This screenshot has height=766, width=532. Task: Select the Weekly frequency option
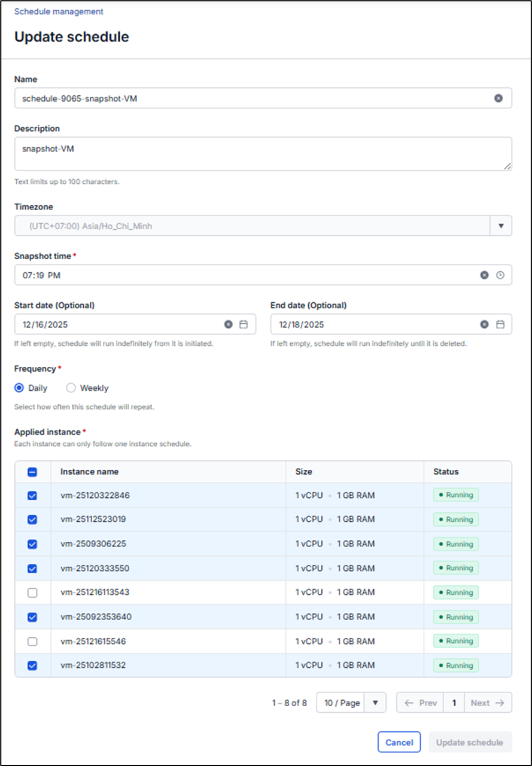[x=71, y=388]
